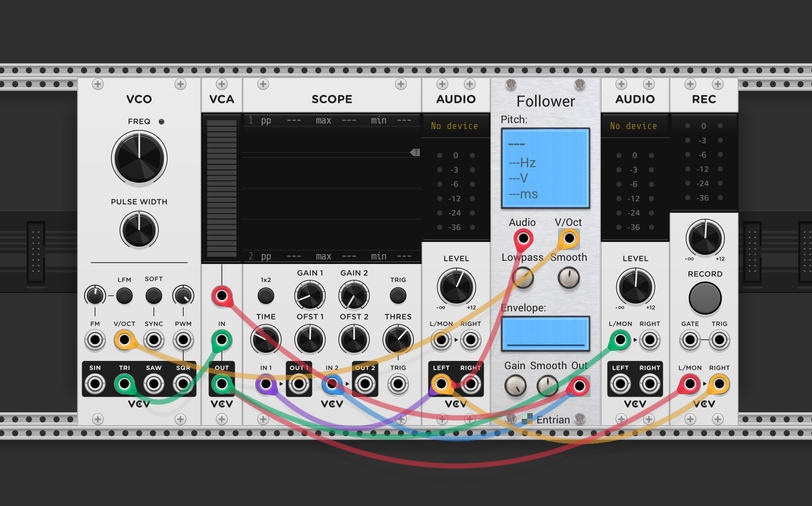This screenshot has height=506, width=812.
Task: Toggle the VCO SOFT sync button
Action: pos(154,296)
